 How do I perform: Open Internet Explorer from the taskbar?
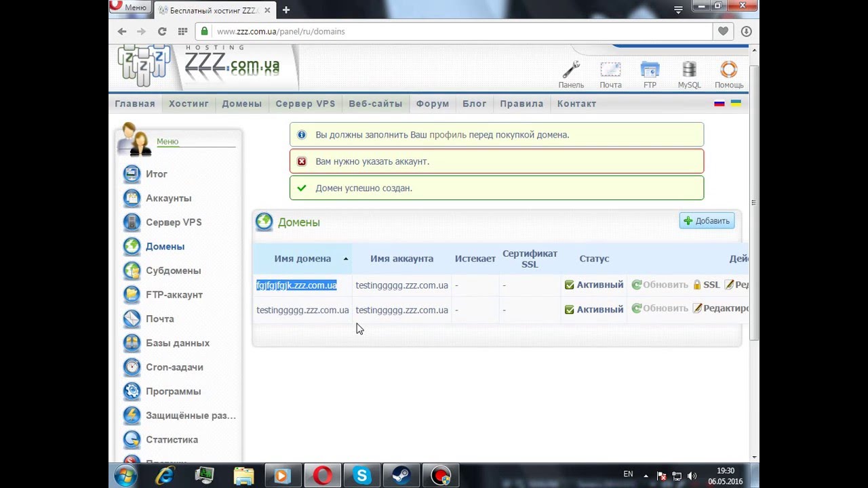point(165,476)
